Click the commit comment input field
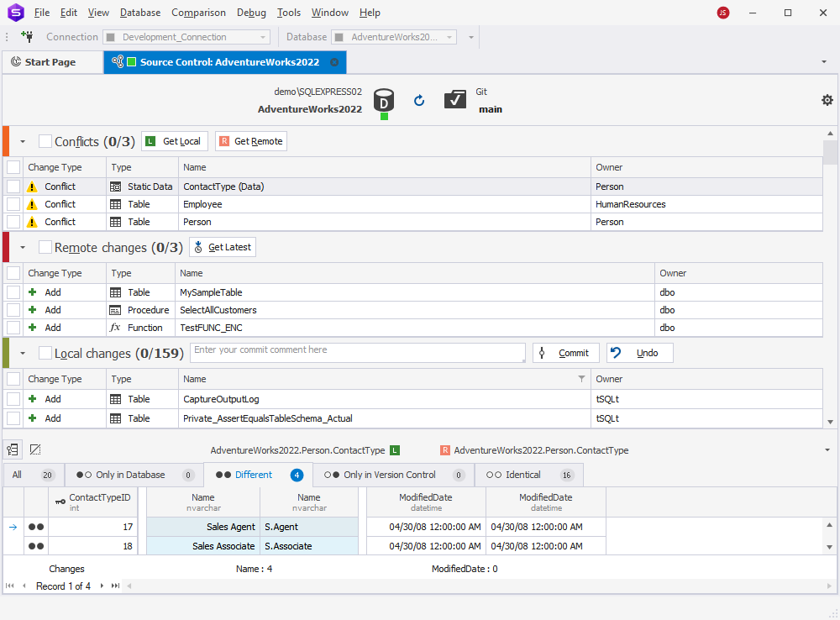This screenshot has width=840, height=620. pyautogui.click(x=357, y=353)
